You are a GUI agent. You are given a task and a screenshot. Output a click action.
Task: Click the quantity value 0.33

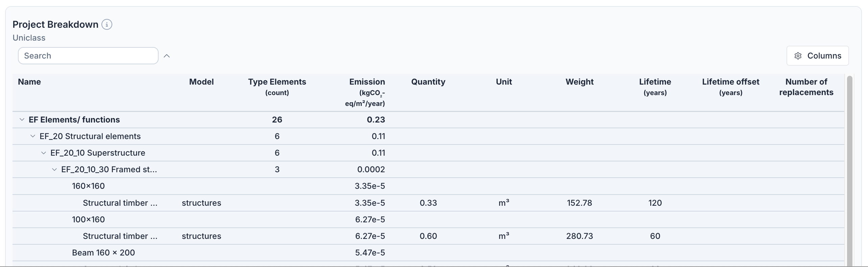428,203
